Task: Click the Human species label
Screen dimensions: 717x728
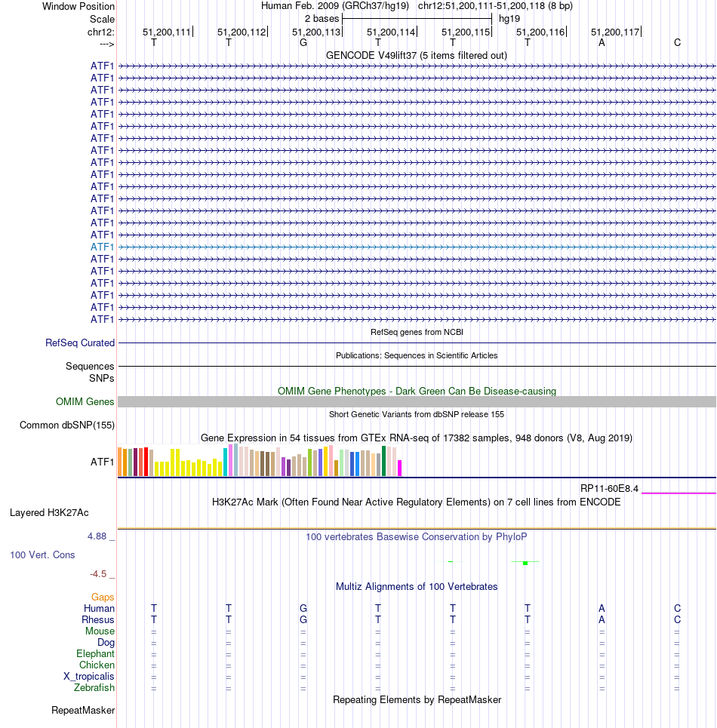Action: tap(99, 608)
